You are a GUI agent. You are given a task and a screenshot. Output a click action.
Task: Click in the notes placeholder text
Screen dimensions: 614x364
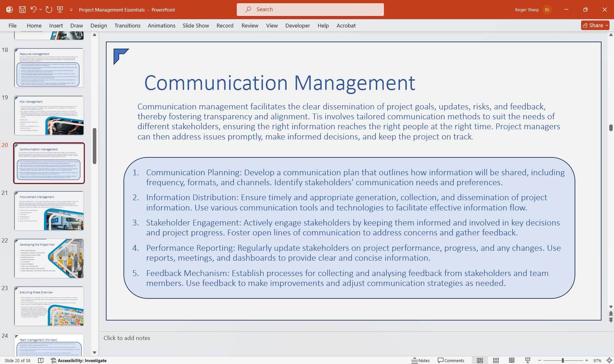[127, 338]
